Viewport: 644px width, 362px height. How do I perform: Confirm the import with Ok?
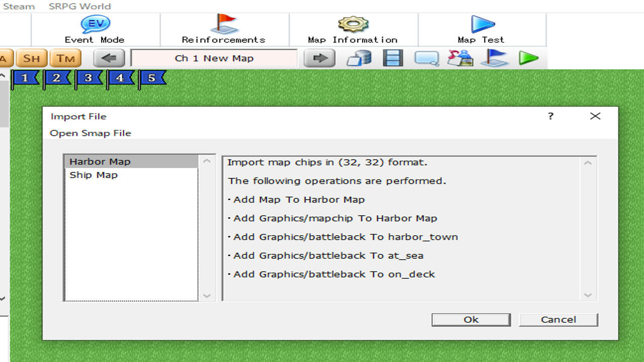pyautogui.click(x=470, y=319)
